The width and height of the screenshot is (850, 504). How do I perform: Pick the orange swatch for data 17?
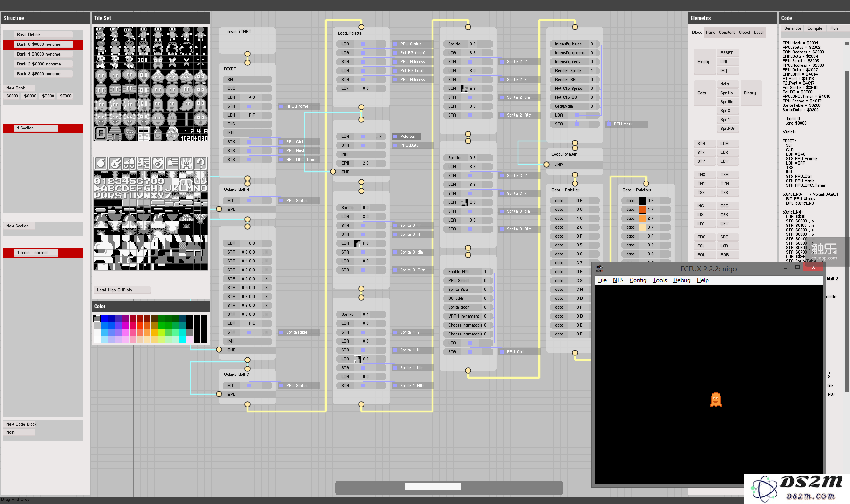[642, 210]
